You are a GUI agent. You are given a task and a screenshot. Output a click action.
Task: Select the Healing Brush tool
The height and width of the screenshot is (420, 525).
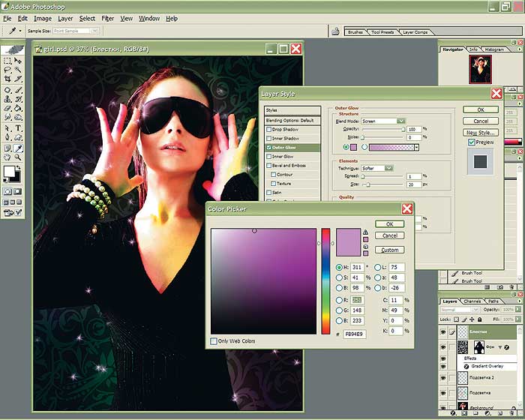[7, 91]
